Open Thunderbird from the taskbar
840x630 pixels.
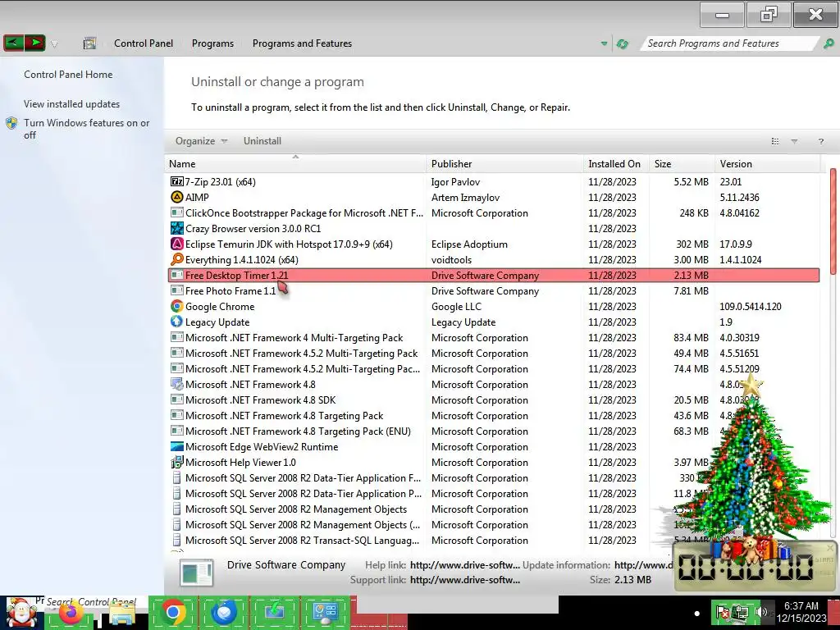click(224, 612)
